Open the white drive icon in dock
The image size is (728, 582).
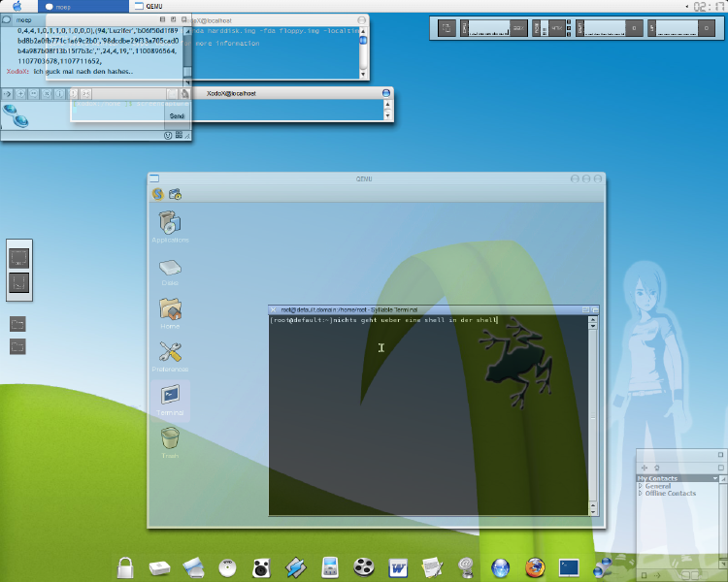point(159,567)
